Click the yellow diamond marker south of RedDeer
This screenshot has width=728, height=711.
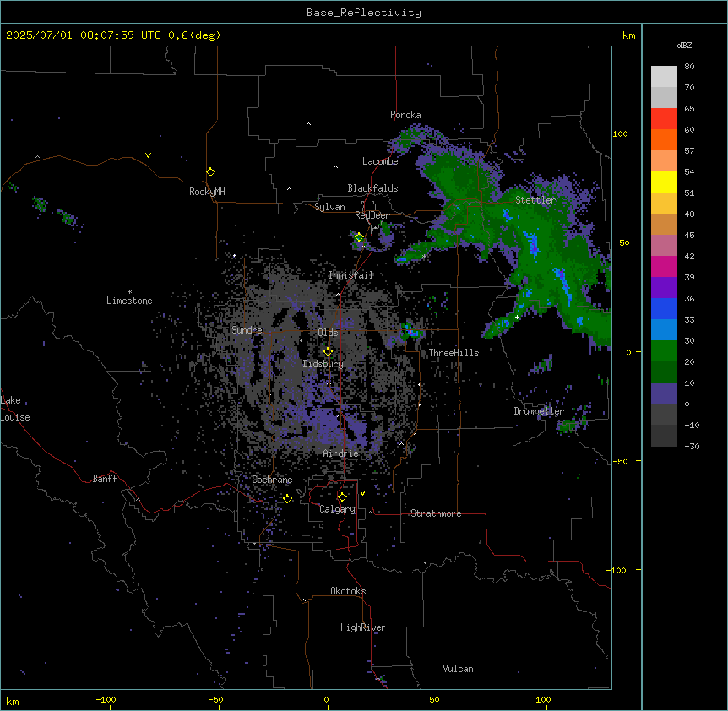(359, 237)
